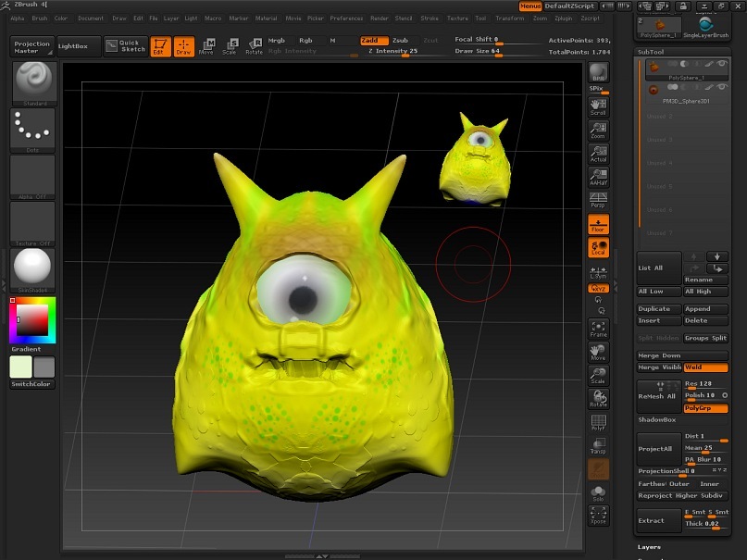Screen dimensions: 747x560
Task: Click the Extract button
Action: pyautogui.click(x=659, y=520)
